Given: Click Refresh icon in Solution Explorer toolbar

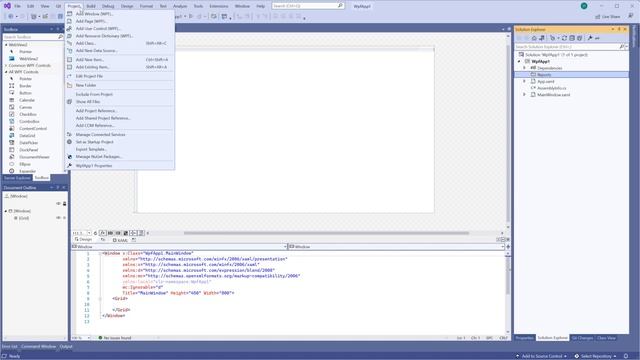Looking at the screenshot, I should tap(564, 38).
